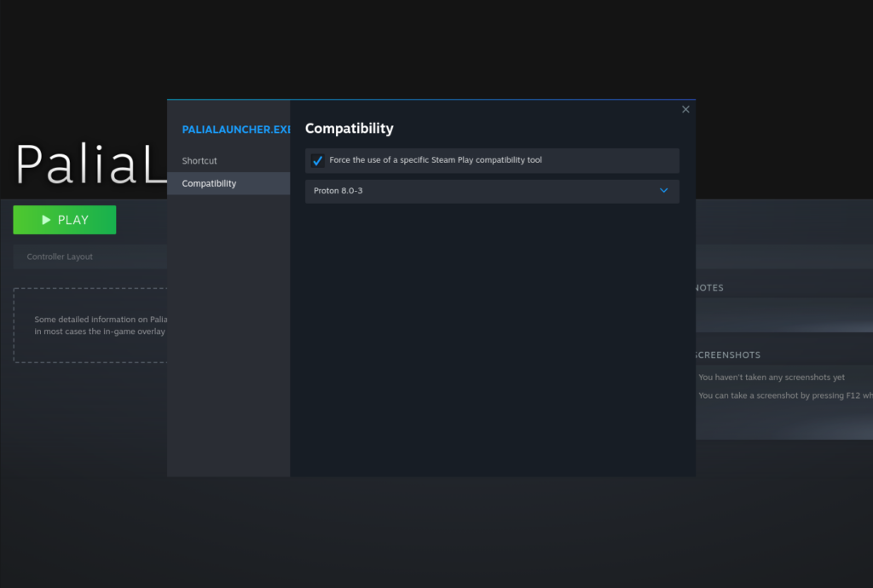
Task: Click the detailed information notice box
Action: (x=90, y=326)
